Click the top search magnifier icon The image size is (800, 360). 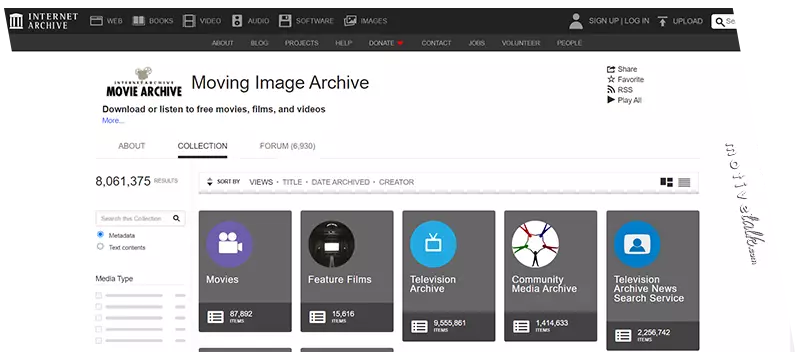click(x=720, y=22)
